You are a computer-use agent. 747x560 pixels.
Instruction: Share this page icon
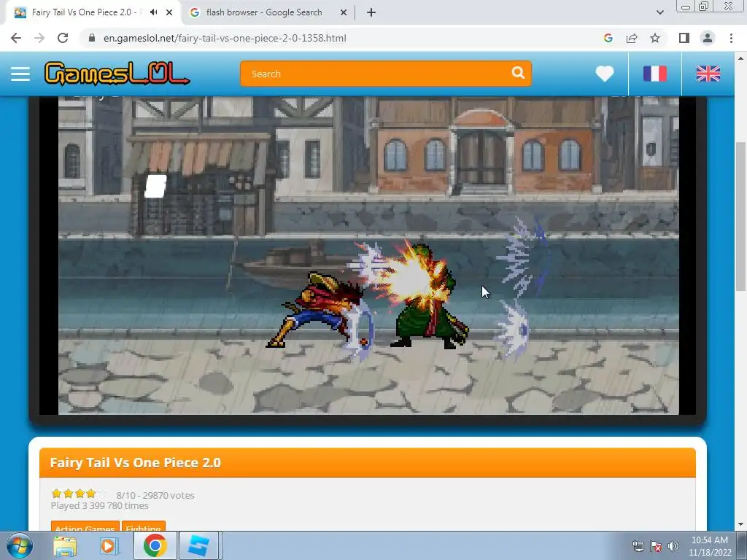(632, 38)
